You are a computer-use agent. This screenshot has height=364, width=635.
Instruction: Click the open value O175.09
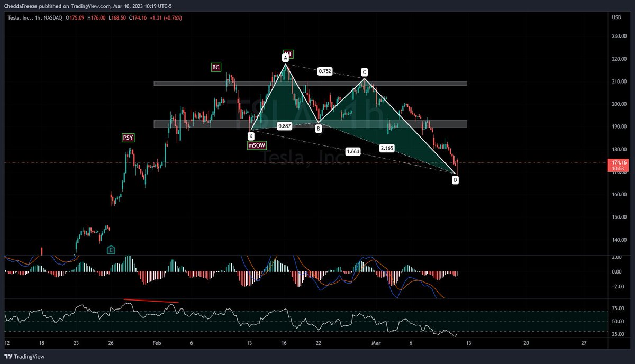point(76,18)
